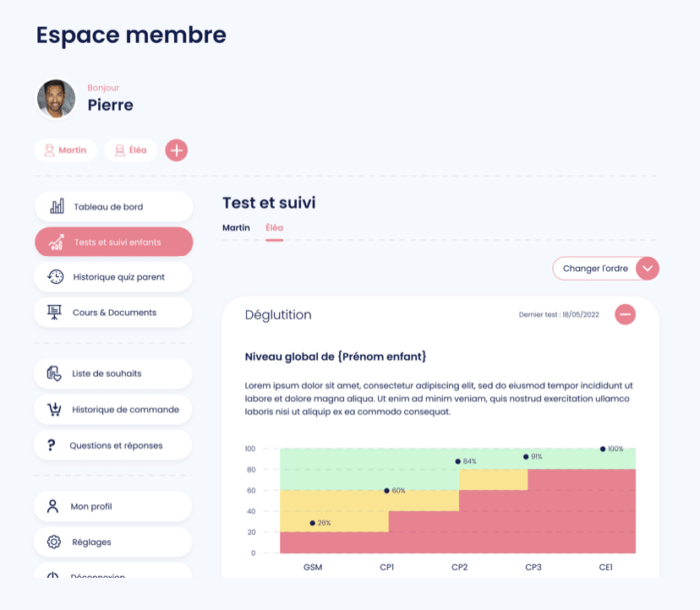Click the Éléa chip girl icon
The height and width of the screenshot is (610, 700).
(x=120, y=150)
